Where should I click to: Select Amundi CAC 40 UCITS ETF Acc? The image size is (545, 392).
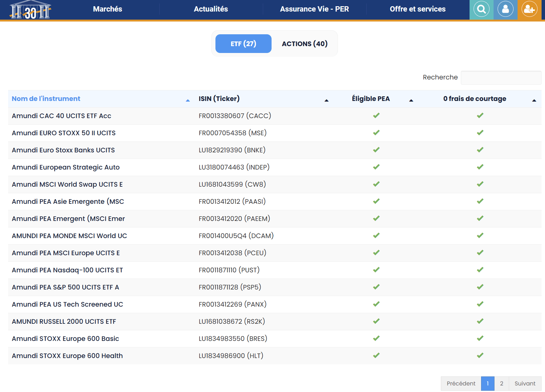pyautogui.click(x=61, y=116)
